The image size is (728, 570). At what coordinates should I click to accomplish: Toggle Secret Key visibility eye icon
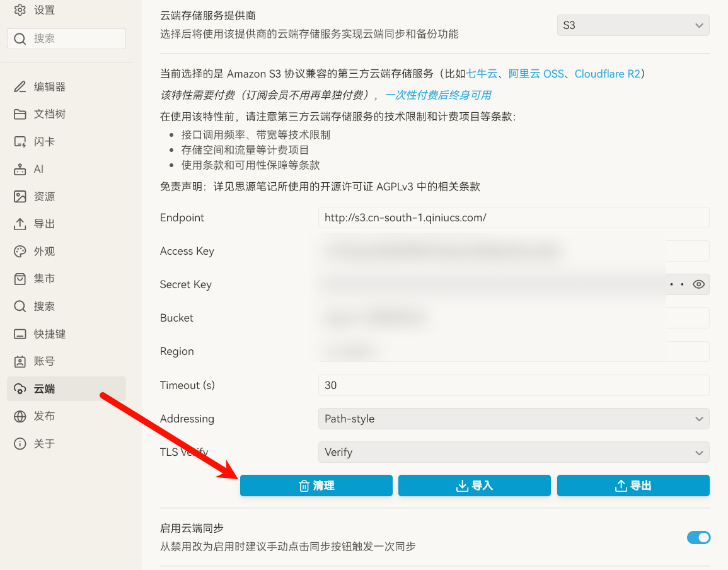click(698, 284)
